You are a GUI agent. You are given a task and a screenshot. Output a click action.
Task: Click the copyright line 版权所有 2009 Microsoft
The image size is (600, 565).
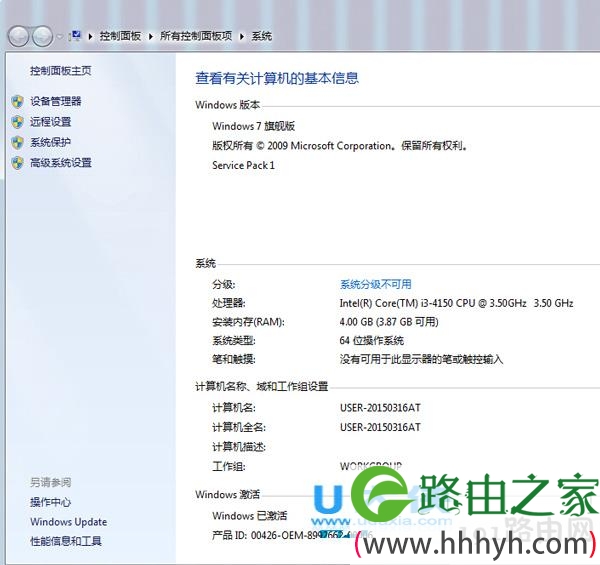340,146
